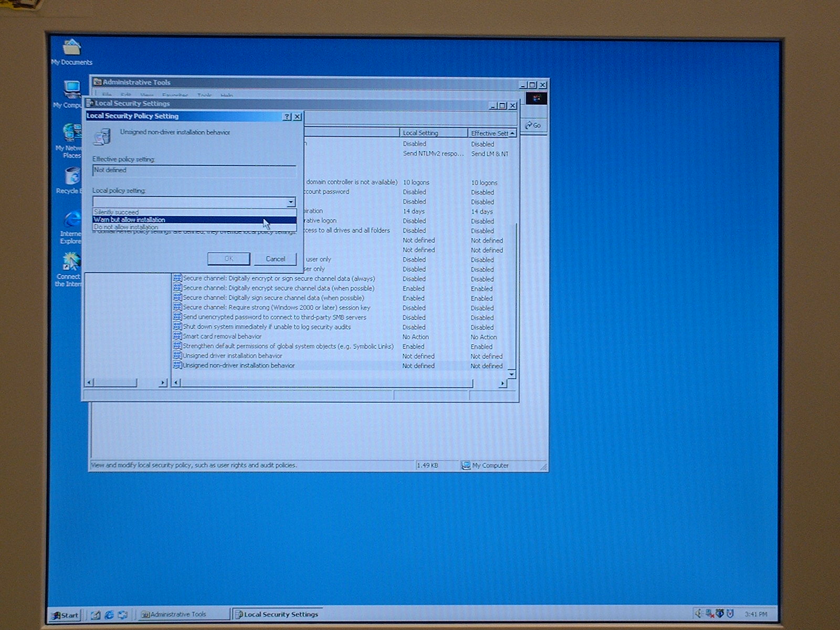Click the volume speaker tray icon
Image resolution: width=840 pixels, height=630 pixels.
coord(699,613)
